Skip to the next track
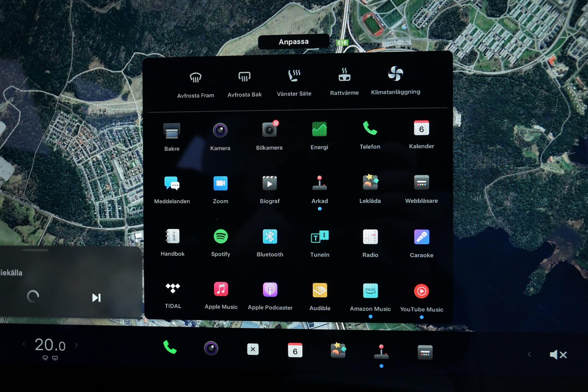588x392 pixels. click(x=96, y=298)
